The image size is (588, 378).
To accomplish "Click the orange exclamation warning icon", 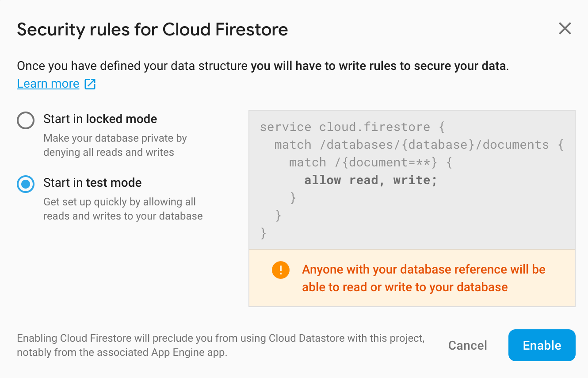I will (x=281, y=270).
